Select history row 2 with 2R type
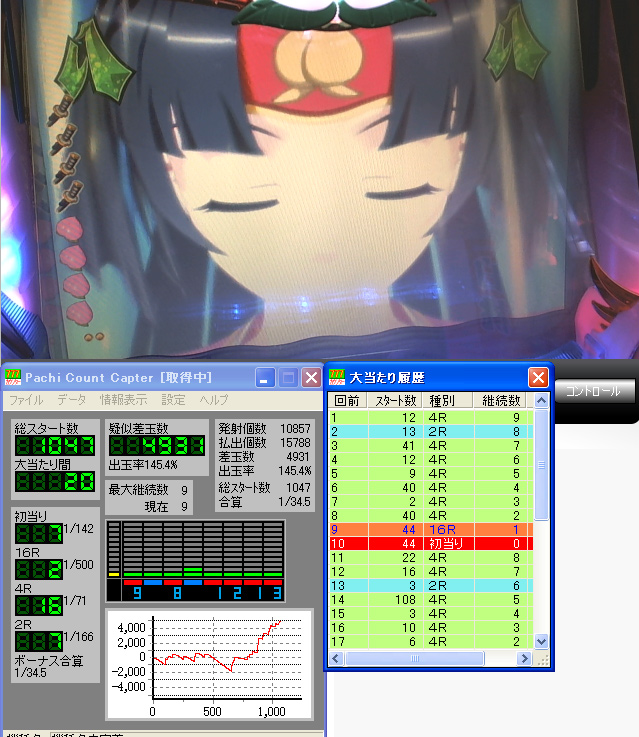This screenshot has height=737, width=639. (431, 431)
